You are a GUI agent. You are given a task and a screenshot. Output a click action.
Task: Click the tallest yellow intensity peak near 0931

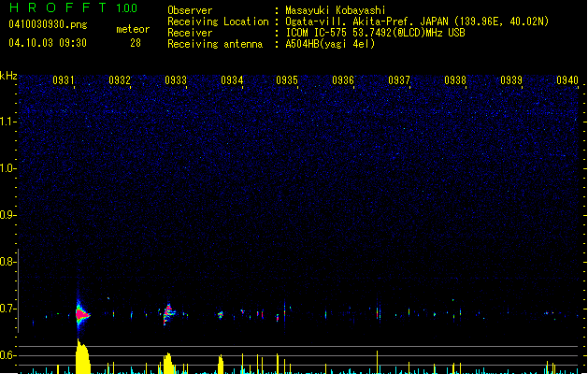point(82,356)
